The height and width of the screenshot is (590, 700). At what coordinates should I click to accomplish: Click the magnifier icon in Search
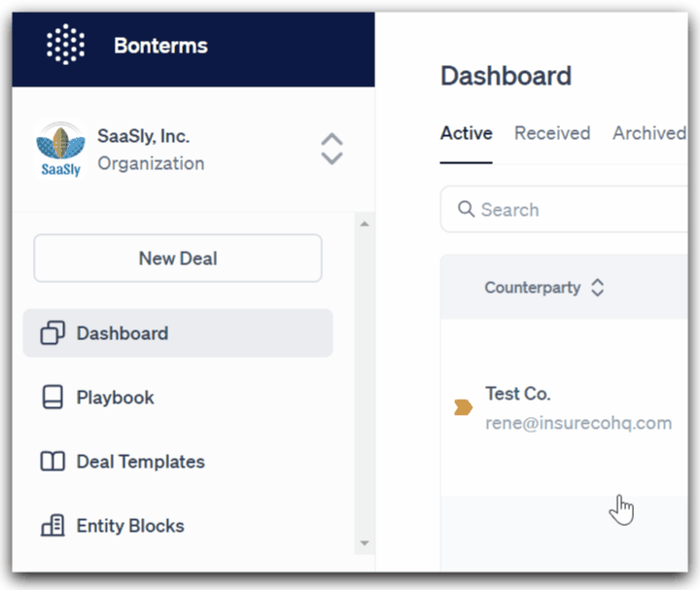point(466,209)
